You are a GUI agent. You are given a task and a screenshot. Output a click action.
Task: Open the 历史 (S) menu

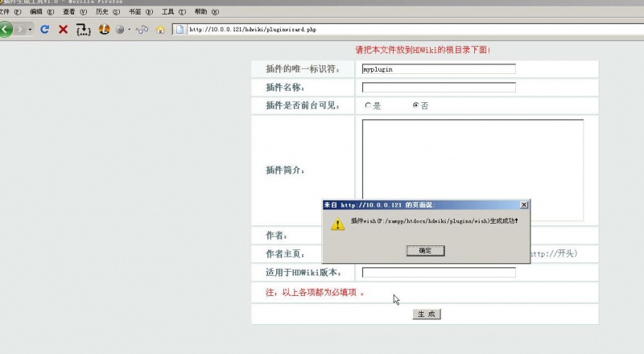pos(108,12)
